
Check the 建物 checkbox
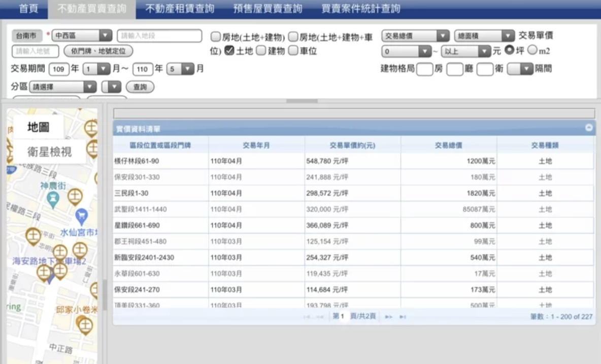tap(261, 51)
